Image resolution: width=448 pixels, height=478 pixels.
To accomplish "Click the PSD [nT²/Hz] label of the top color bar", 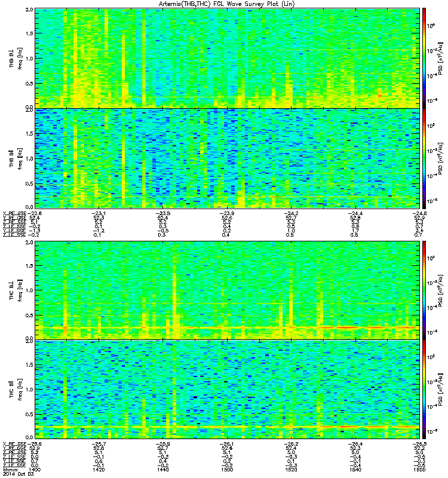I will pos(441,59).
